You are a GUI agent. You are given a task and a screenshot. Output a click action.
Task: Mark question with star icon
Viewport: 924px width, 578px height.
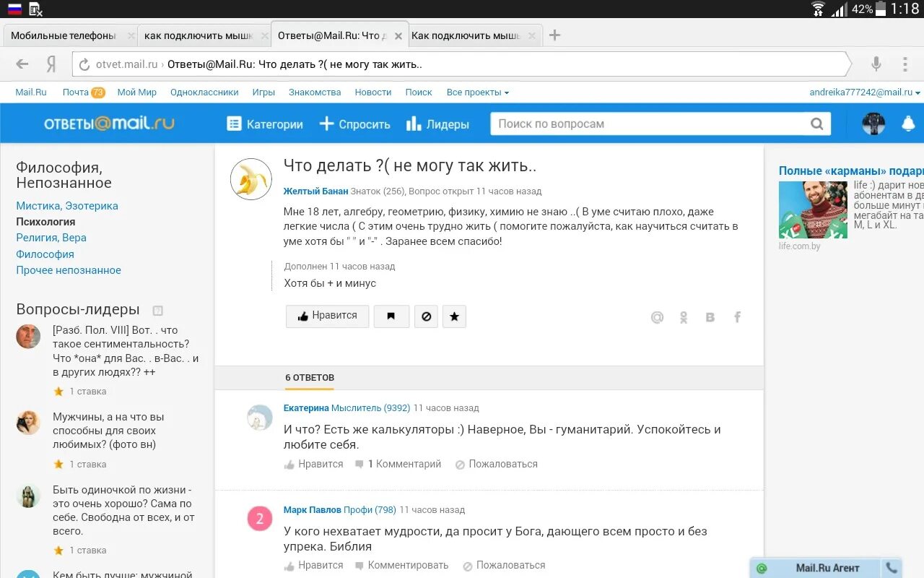(454, 316)
